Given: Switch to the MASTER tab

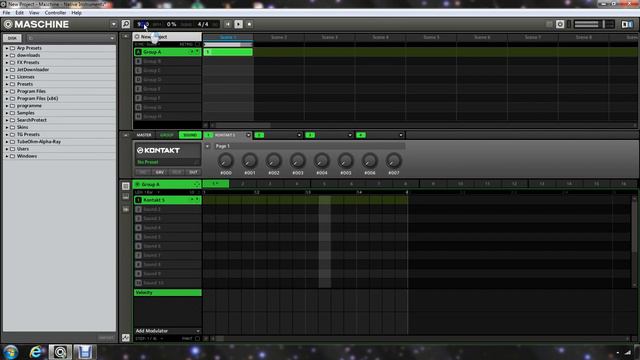Looking at the screenshot, I should pos(144,135).
